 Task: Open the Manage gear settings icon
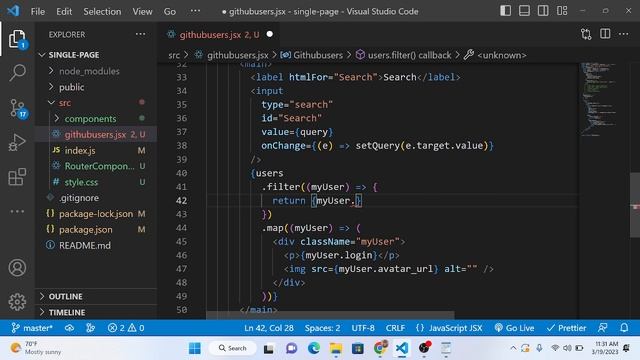click(x=17, y=302)
